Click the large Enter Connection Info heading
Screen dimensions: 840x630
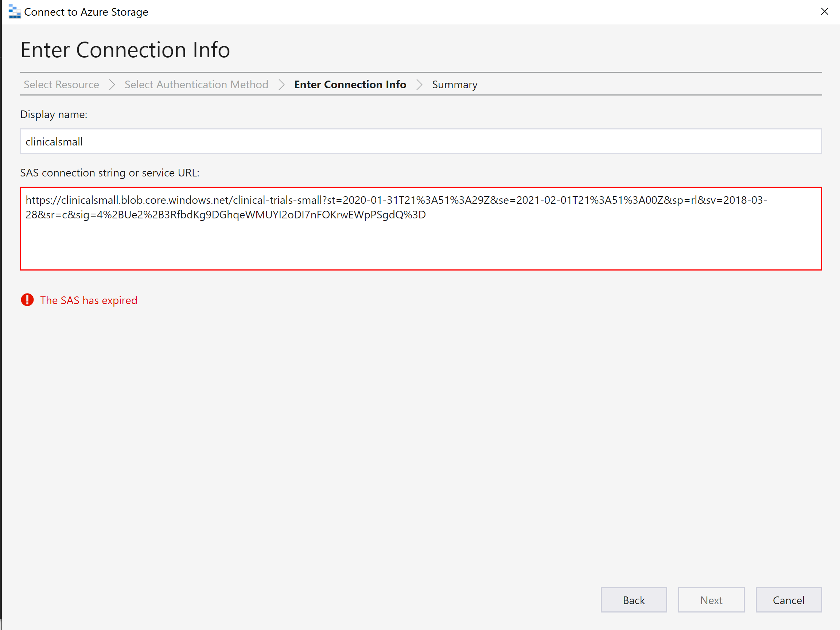[125, 50]
